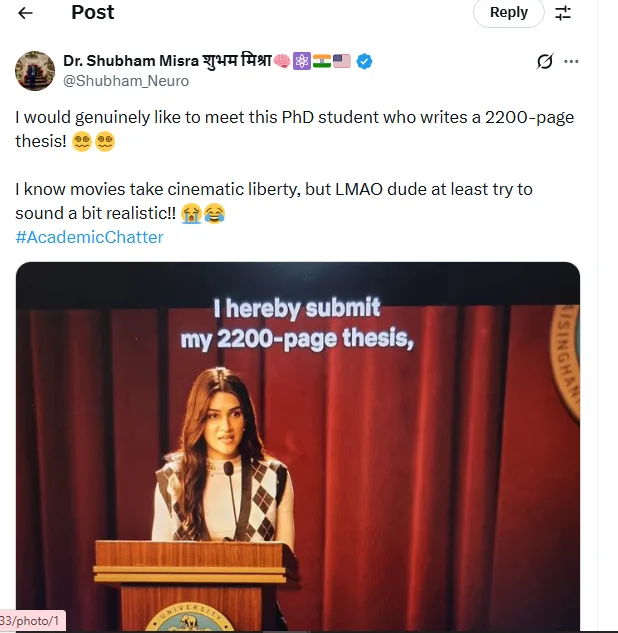Click the Post page heading
The width and height of the screenshot is (618, 633).
click(x=93, y=13)
